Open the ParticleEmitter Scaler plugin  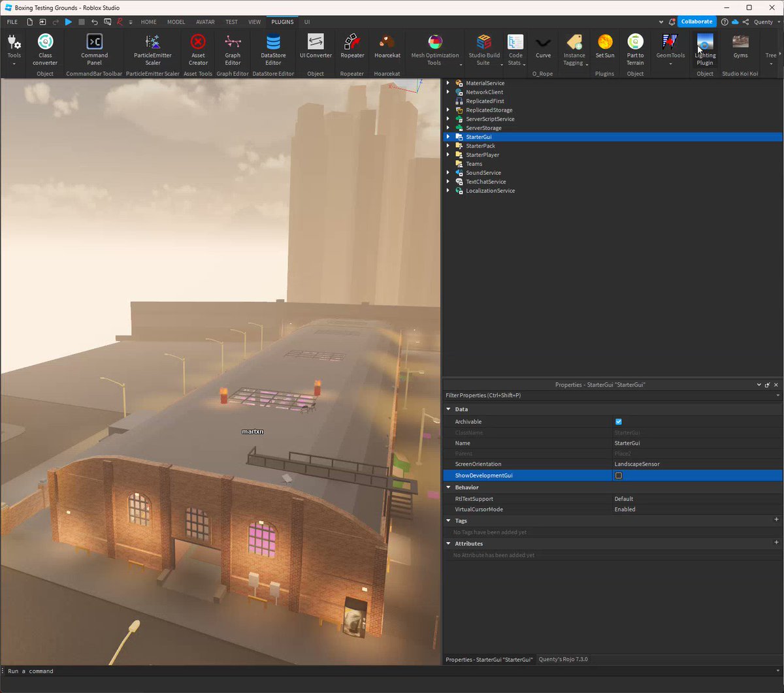click(x=152, y=50)
